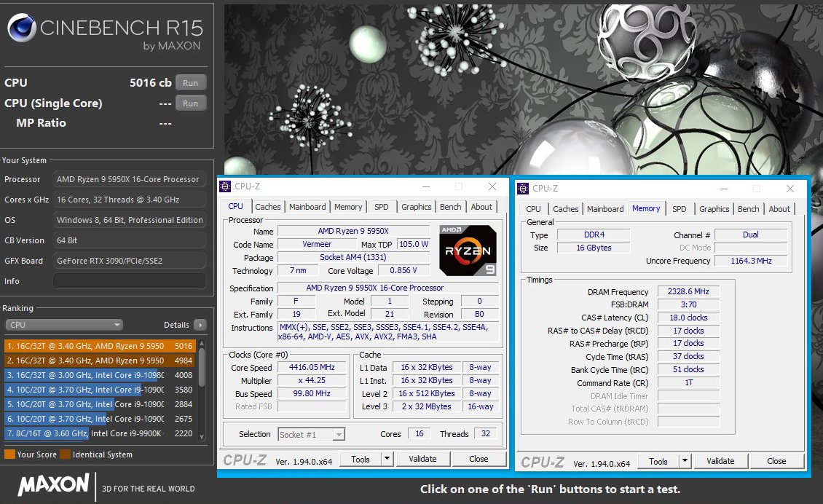Click the orange Your Score legend swatch
823x504 pixels.
9,454
